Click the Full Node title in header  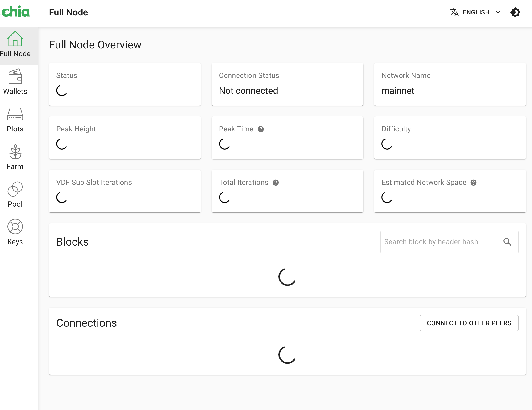coord(68,12)
